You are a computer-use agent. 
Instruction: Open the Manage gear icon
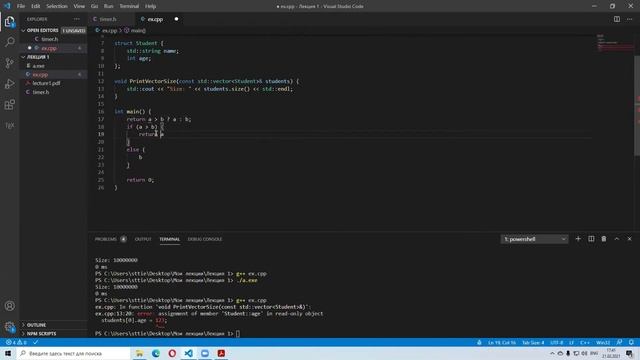click(x=9, y=327)
